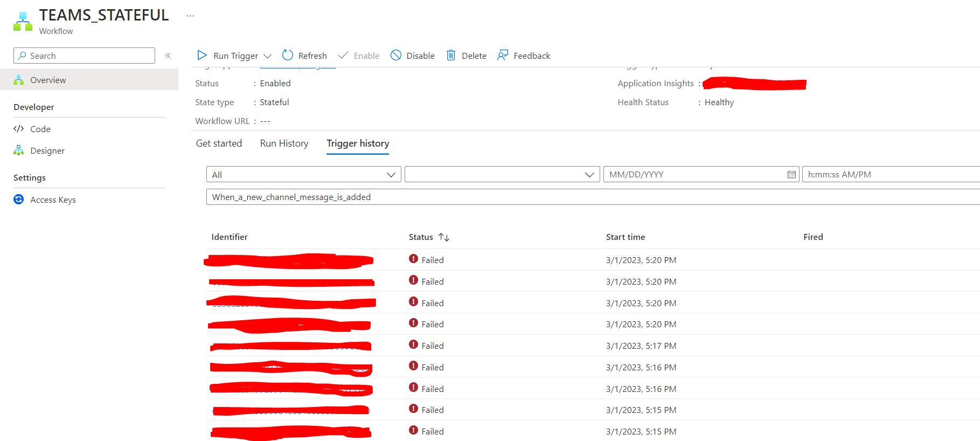The width and height of the screenshot is (980, 441).
Task: Click the Code brackets icon
Action: tap(19, 129)
